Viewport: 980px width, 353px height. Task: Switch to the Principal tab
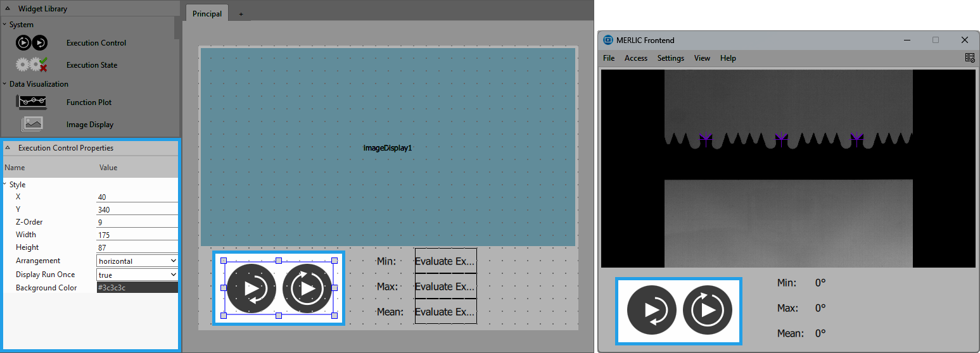tap(207, 14)
